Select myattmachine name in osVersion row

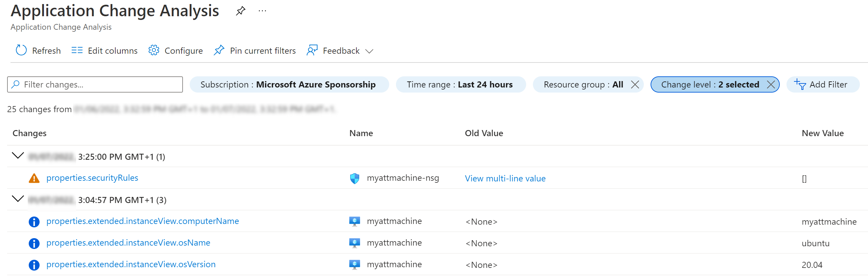coord(394,265)
